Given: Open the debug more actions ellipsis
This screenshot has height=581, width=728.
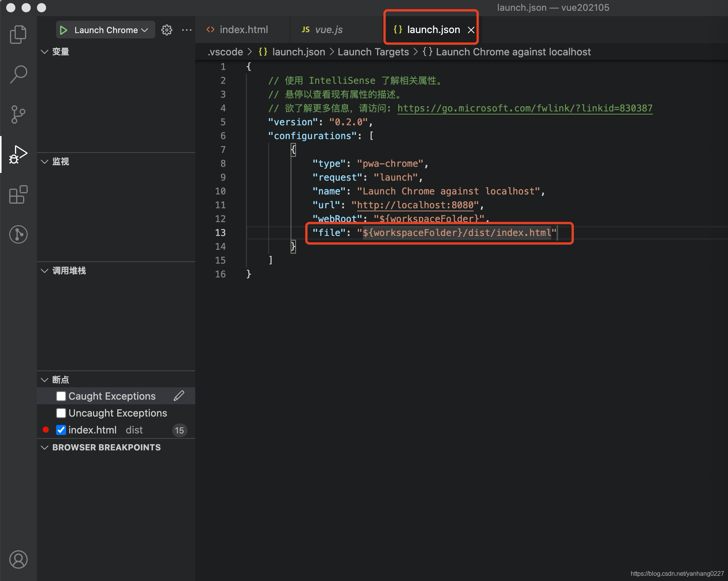Looking at the screenshot, I should (x=187, y=30).
